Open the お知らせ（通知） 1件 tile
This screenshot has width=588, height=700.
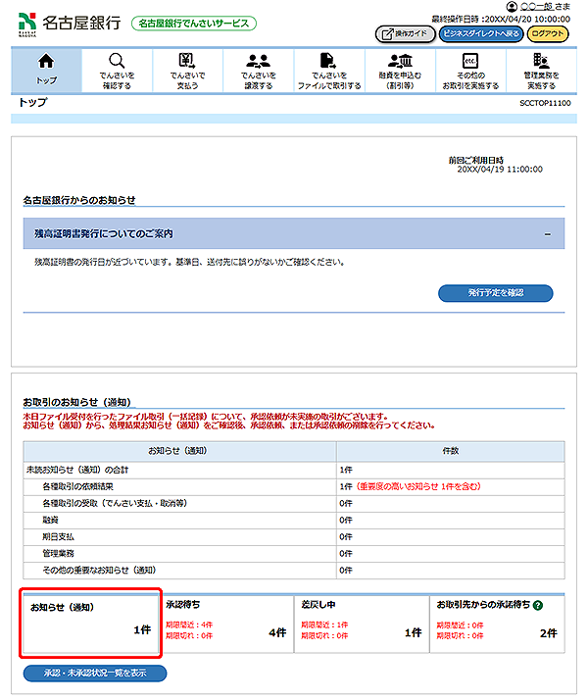(90, 624)
